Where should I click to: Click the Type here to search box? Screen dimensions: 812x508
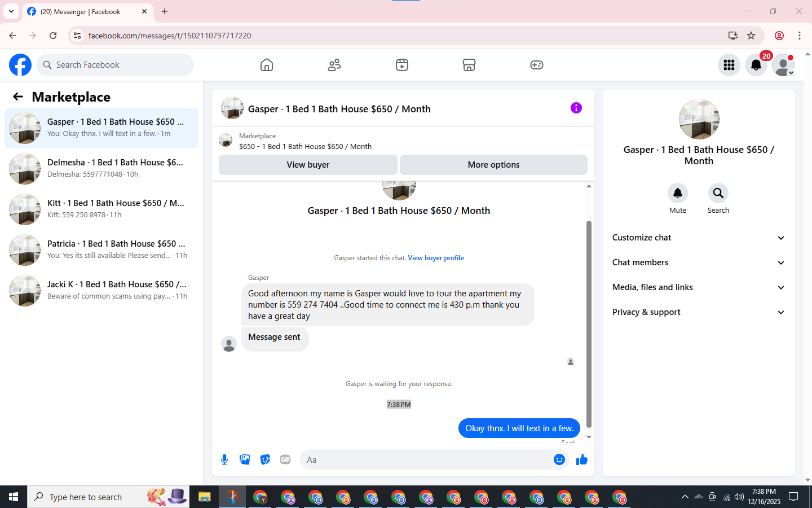[108, 497]
